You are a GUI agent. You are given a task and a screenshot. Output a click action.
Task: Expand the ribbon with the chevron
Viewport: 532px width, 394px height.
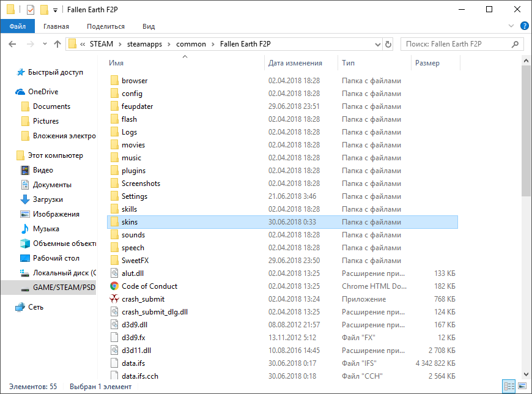coord(511,26)
